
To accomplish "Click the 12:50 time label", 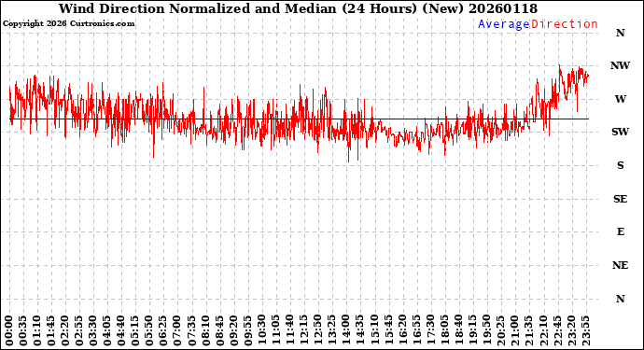I will pos(318,331).
